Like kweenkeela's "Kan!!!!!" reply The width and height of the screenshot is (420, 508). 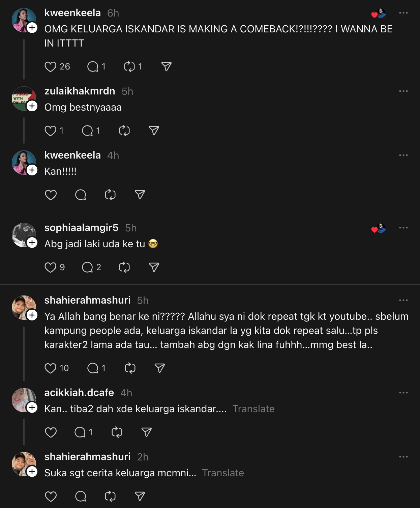(x=51, y=195)
